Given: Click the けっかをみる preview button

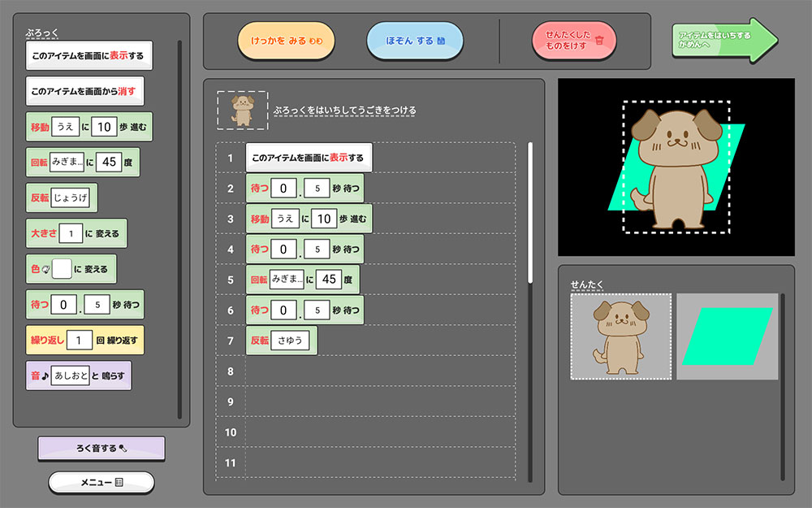Looking at the screenshot, I should click(x=286, y=41).
